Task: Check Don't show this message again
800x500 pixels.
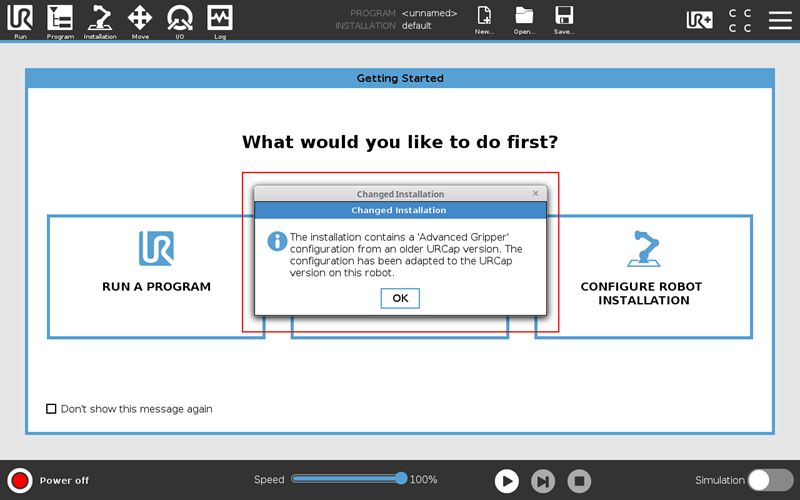Action: (52, 409)
